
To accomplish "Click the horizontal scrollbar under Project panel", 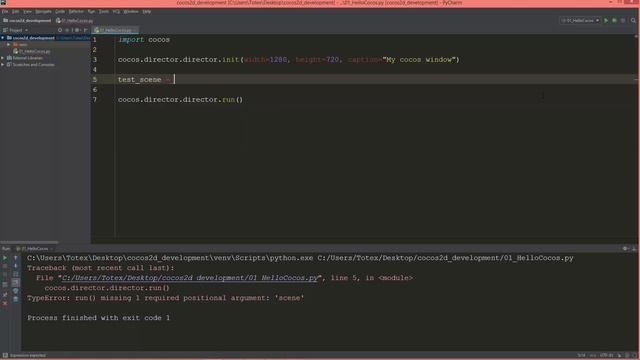I will click(29, 242).
